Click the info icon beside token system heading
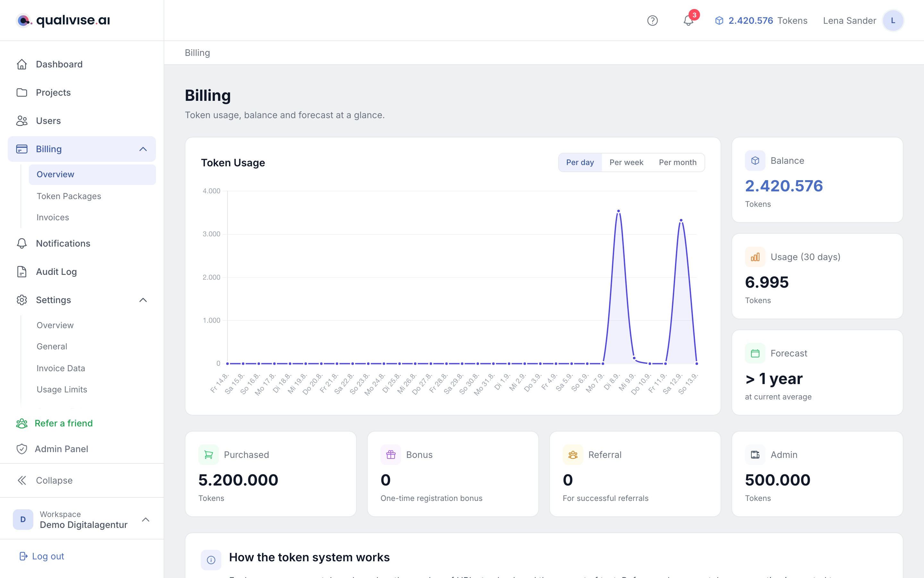 tap(211, 560)
